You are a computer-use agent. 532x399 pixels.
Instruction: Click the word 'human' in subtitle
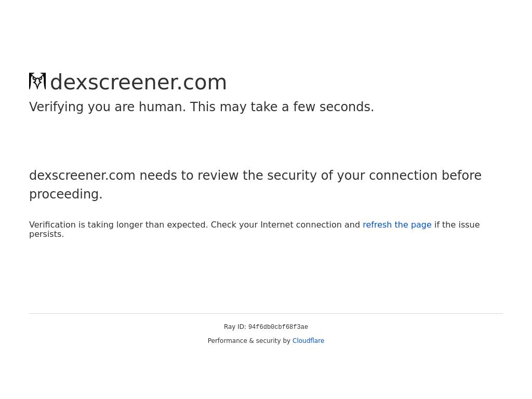162,107
